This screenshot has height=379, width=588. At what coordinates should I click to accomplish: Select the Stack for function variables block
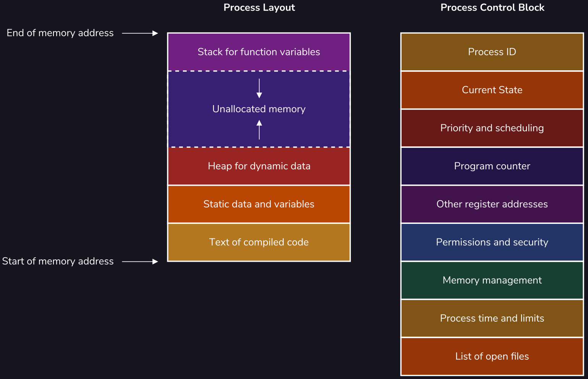coord(259,52)
